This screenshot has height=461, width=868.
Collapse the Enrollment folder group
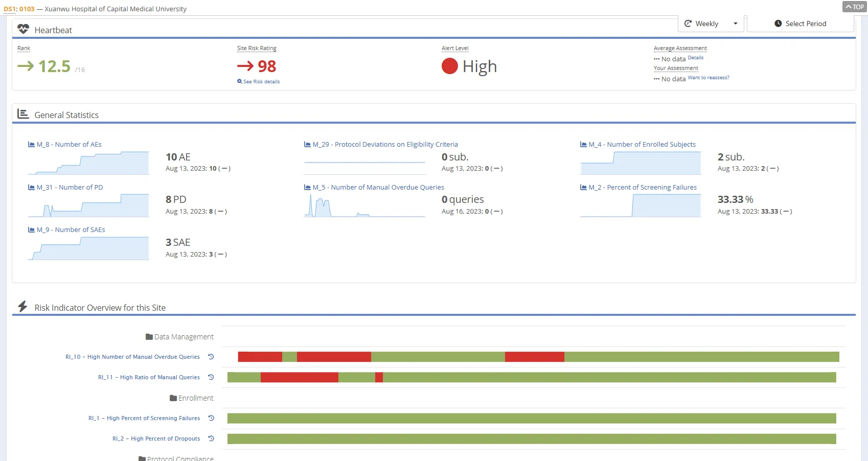pyautogui.click(x=191, y=398)
